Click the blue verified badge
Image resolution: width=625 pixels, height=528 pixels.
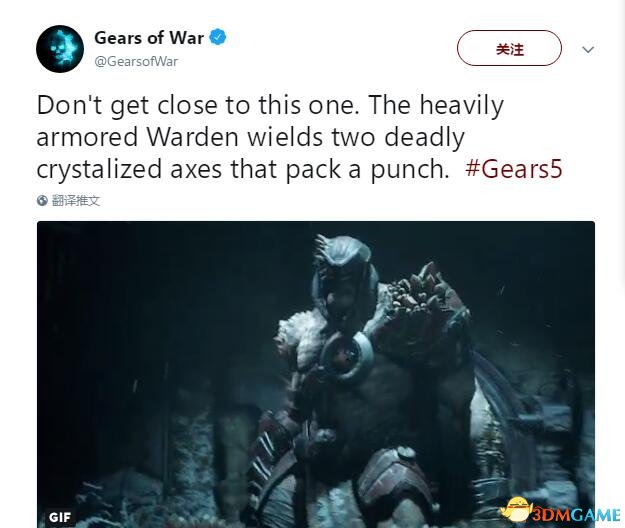[x=218, y=37]
